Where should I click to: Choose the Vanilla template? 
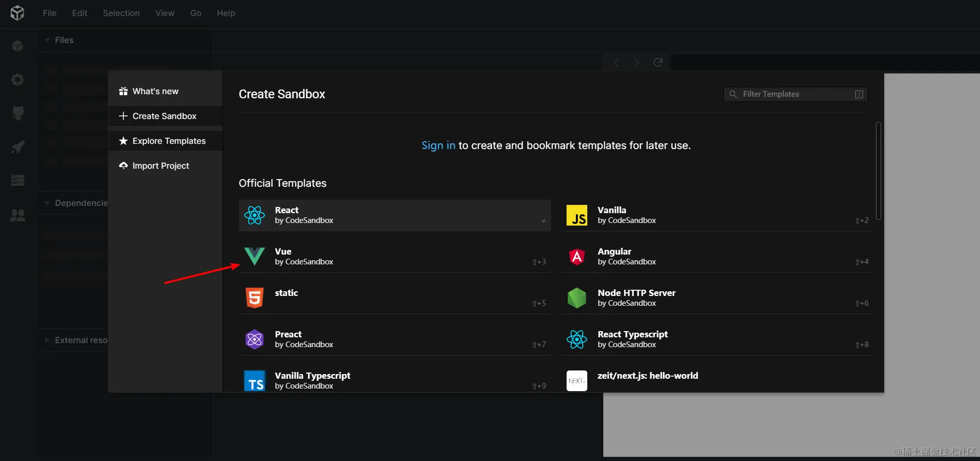point(717,215)
